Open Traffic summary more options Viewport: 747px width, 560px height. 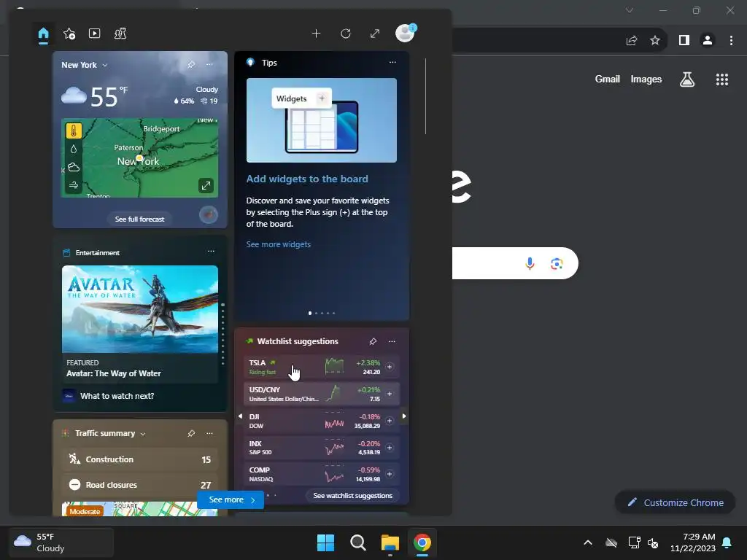click(209, 433)
